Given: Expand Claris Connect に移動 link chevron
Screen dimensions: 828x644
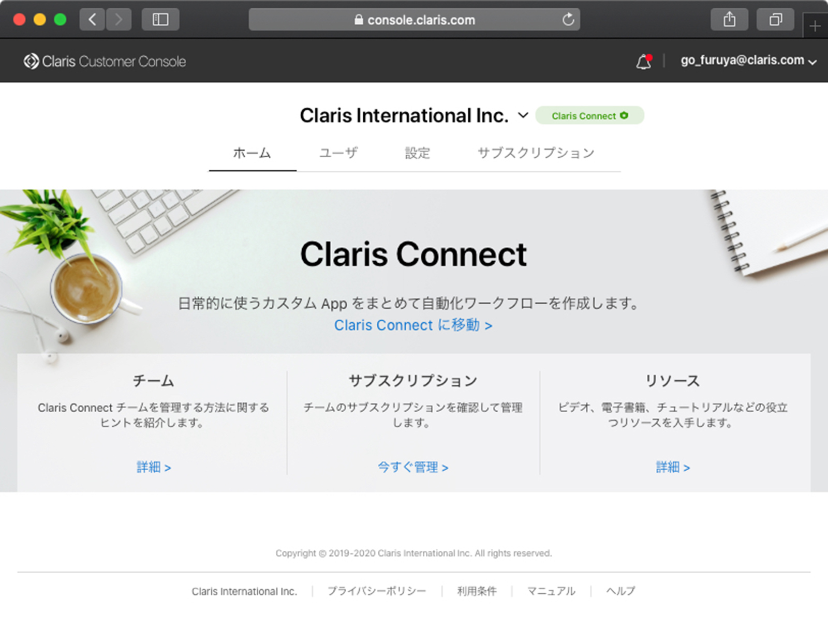Looking at the screenshot, I should pyautogui.click(x=489, y=325).
